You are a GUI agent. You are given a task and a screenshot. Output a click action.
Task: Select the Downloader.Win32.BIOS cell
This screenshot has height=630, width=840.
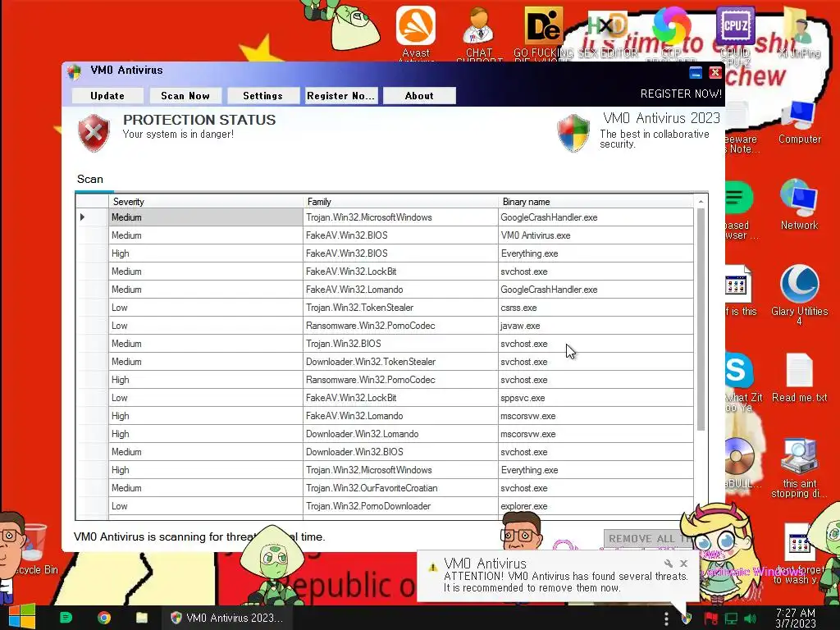(400, 452)
